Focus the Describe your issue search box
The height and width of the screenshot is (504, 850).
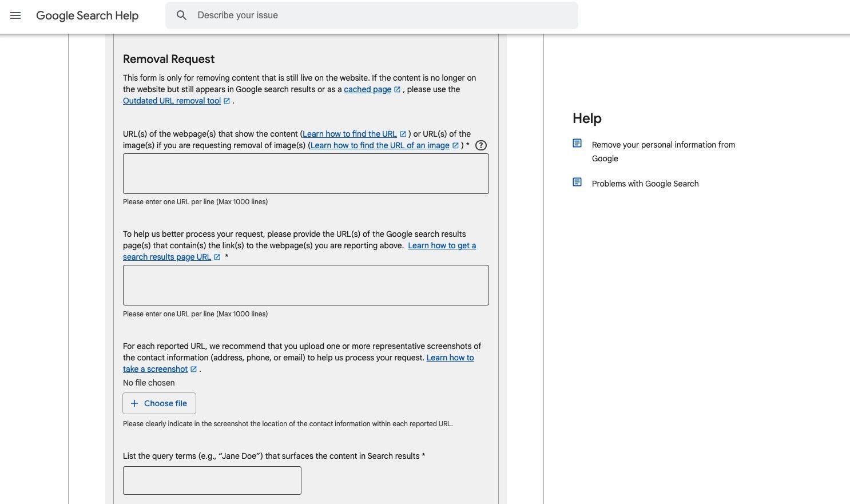pyautogui.click(x=372, y=15)
